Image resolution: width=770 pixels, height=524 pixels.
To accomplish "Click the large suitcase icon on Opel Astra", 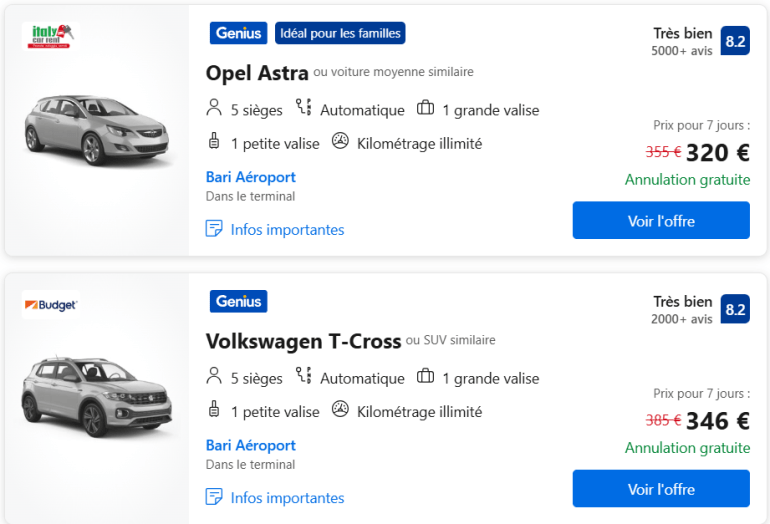I will point(425,109).
